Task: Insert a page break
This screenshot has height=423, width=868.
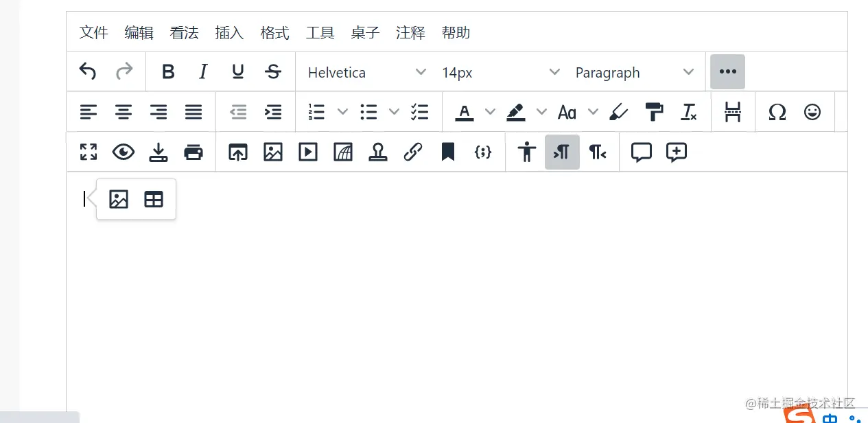Action: 733,111
